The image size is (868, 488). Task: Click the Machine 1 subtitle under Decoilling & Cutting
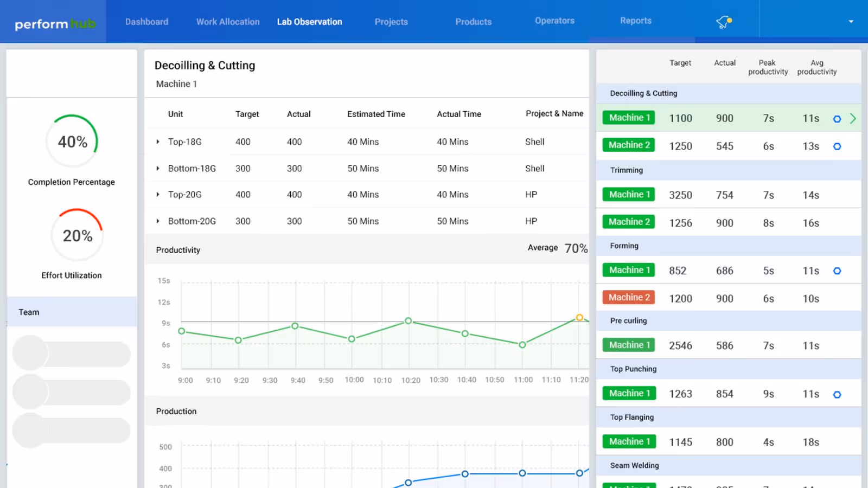176,84
